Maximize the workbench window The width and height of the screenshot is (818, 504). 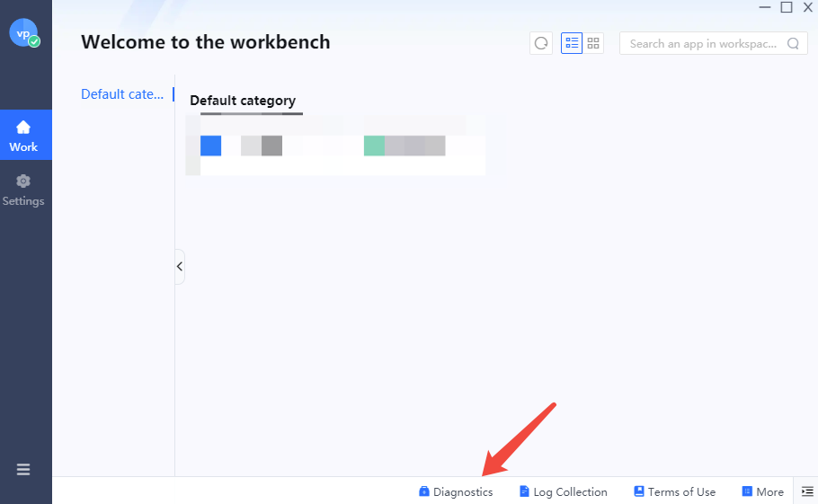(787, 7)
